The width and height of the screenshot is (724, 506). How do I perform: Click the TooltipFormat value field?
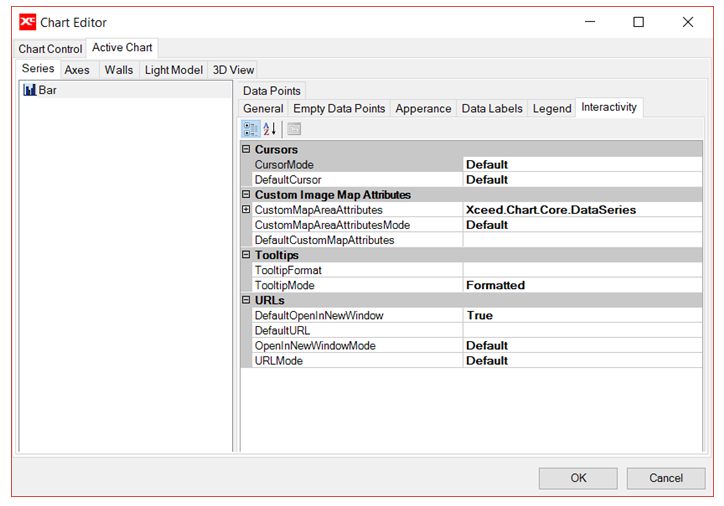pyautogui.click(x=583, y=270)
